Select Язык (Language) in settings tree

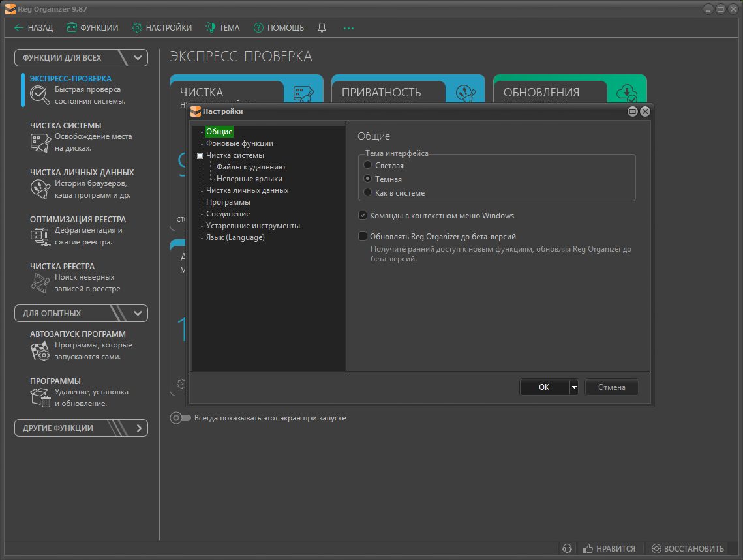(x=235, y=237)
